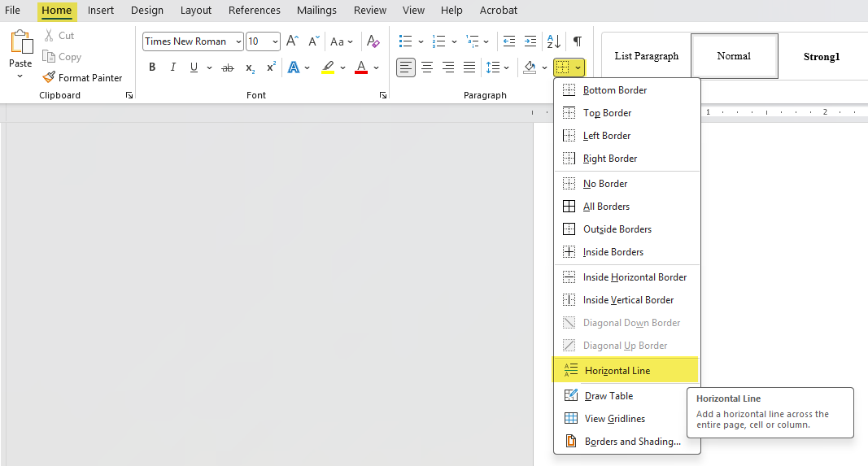
Task: Toggle View Gridlines in the menu
Action: click(627, 418)
